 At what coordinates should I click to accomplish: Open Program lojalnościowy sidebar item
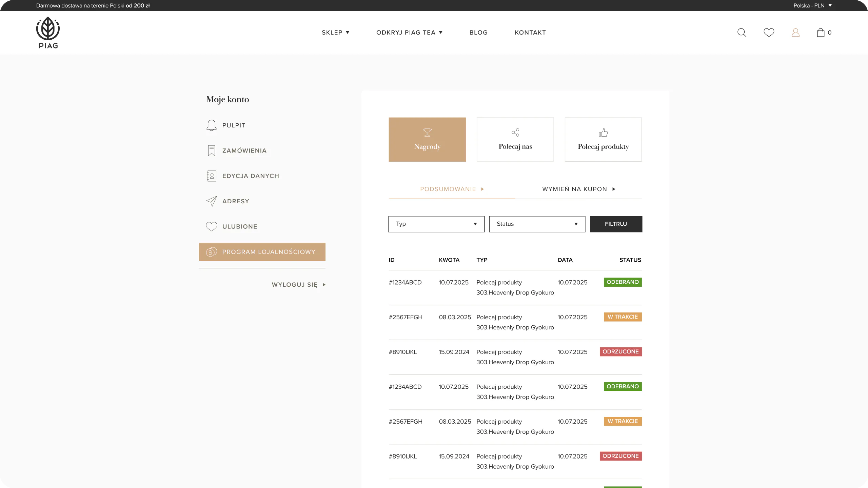point(262,252)
